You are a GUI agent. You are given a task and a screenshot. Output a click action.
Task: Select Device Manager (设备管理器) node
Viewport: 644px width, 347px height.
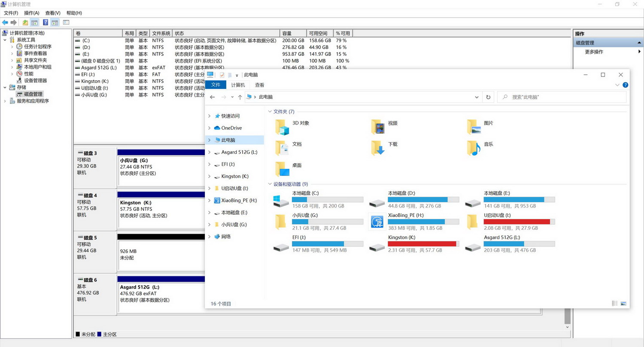(36, 80)
